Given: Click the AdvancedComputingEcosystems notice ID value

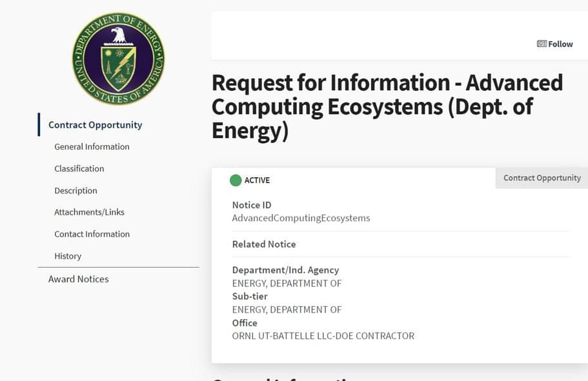Looking at the screenshot, I should (x=301, y=218).
